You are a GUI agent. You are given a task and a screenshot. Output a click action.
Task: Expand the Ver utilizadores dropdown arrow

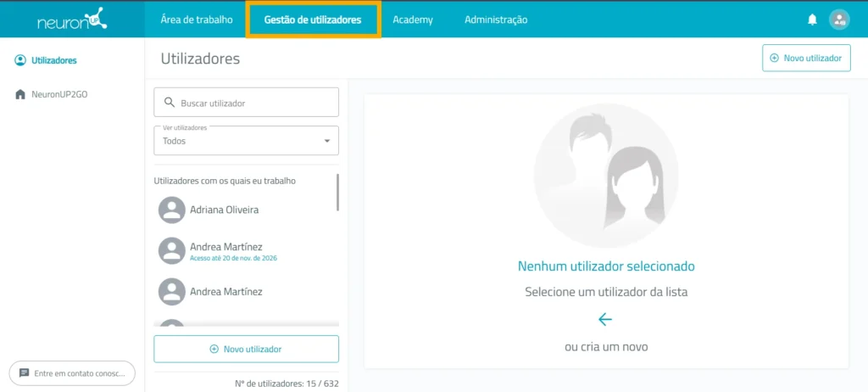point(326,141)
